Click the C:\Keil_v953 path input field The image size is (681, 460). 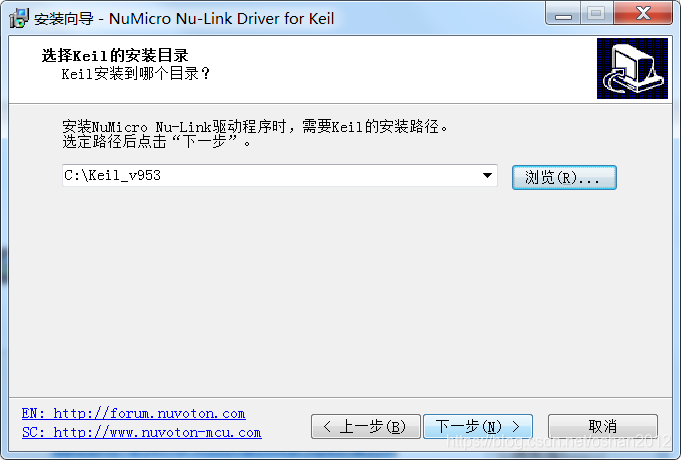[280, 175]
